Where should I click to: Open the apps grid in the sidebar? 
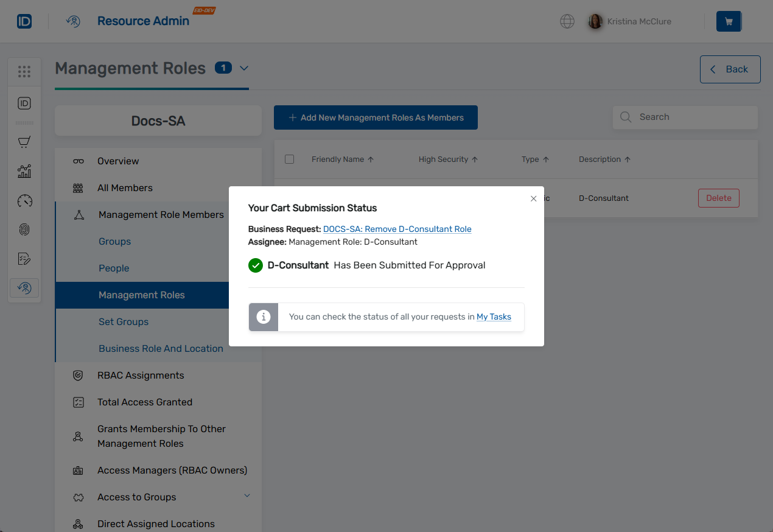pos(24,71)
